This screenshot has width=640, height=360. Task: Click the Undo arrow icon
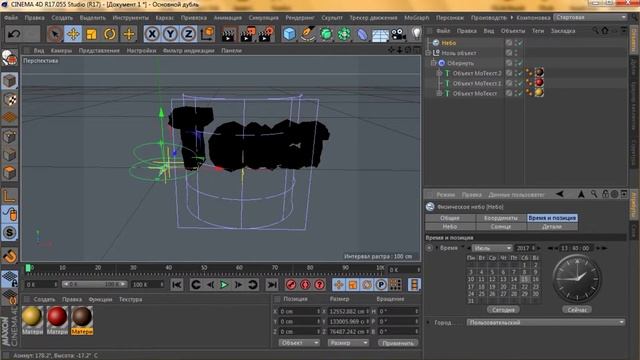[x=14, y=34]
